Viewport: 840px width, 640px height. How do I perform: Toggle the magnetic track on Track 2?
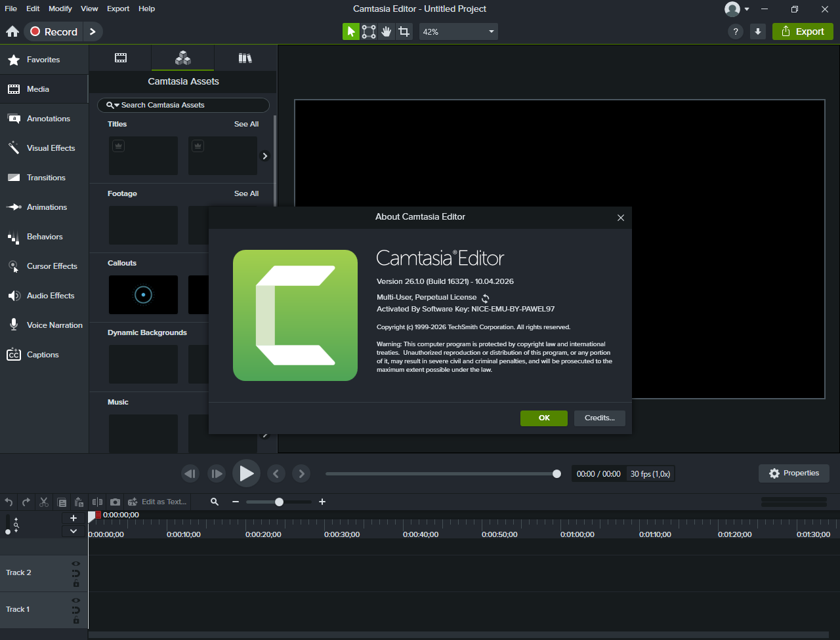coord(76,574)
